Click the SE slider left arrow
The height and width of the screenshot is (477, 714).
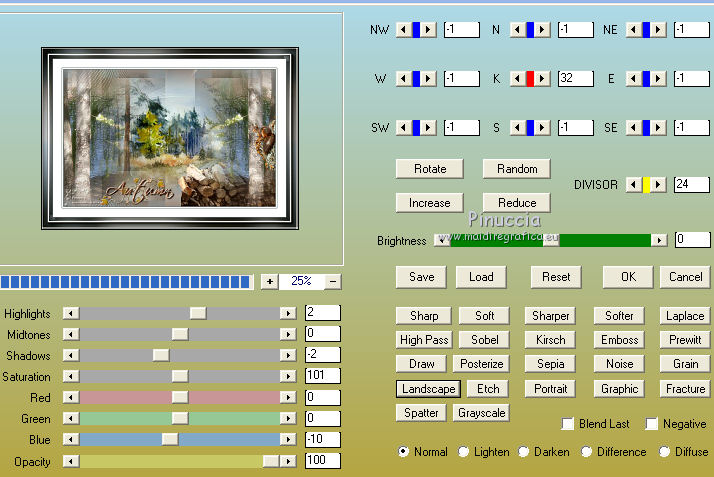pos(633,128)
